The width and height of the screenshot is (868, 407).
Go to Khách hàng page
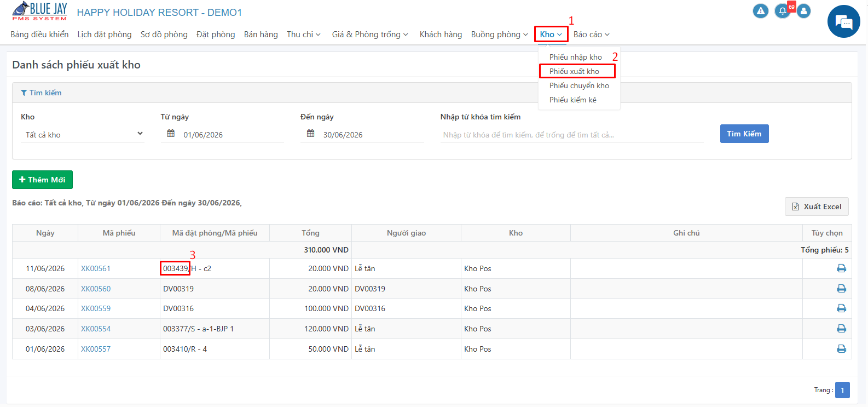pyautogui.click(x=441, y=35)
